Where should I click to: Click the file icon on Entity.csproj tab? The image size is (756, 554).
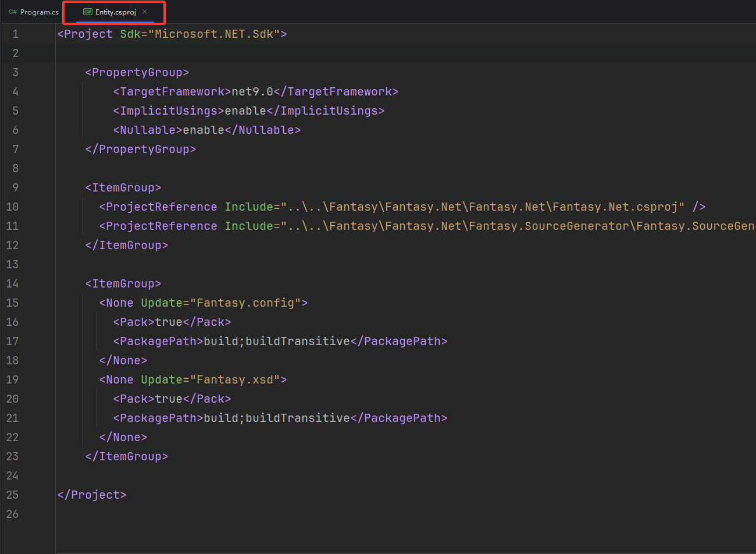click(x=88, y=12)
